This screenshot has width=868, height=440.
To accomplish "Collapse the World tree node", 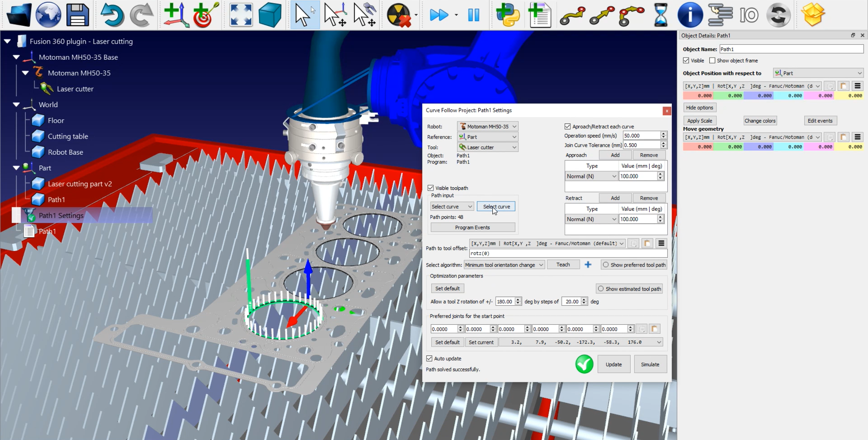I will point(16,104).
